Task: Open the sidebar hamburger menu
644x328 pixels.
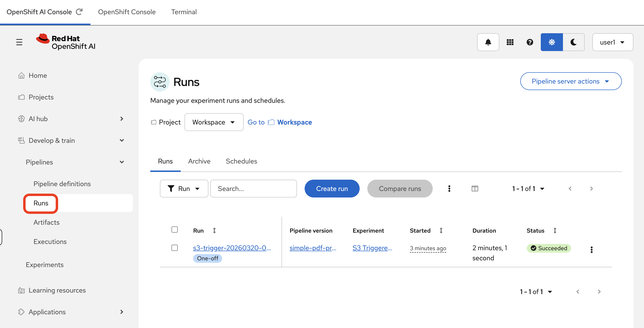Action: 20,42
